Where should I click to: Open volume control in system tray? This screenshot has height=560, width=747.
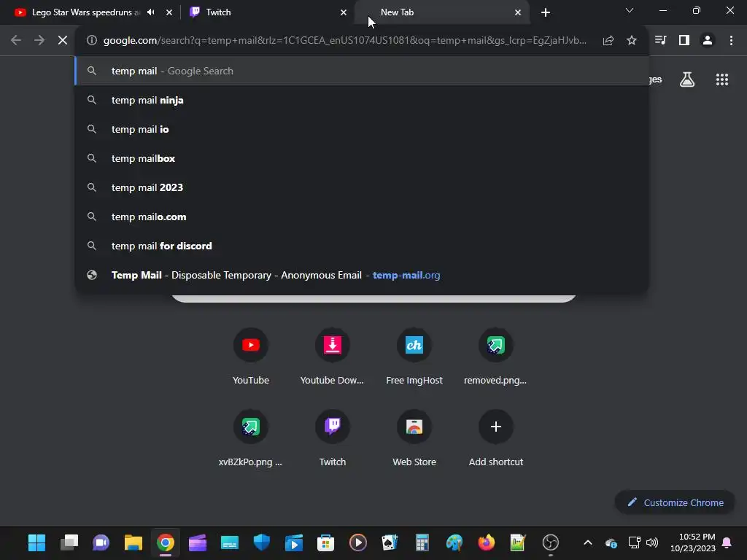tap(651, 542)
